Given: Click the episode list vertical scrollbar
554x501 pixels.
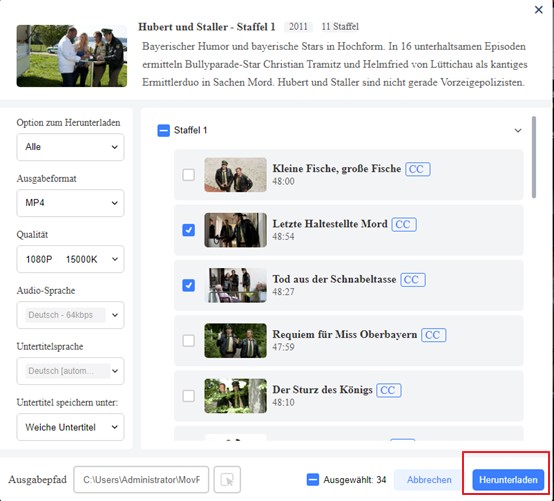Looking at the screenshot, I should tap(534, 157).
